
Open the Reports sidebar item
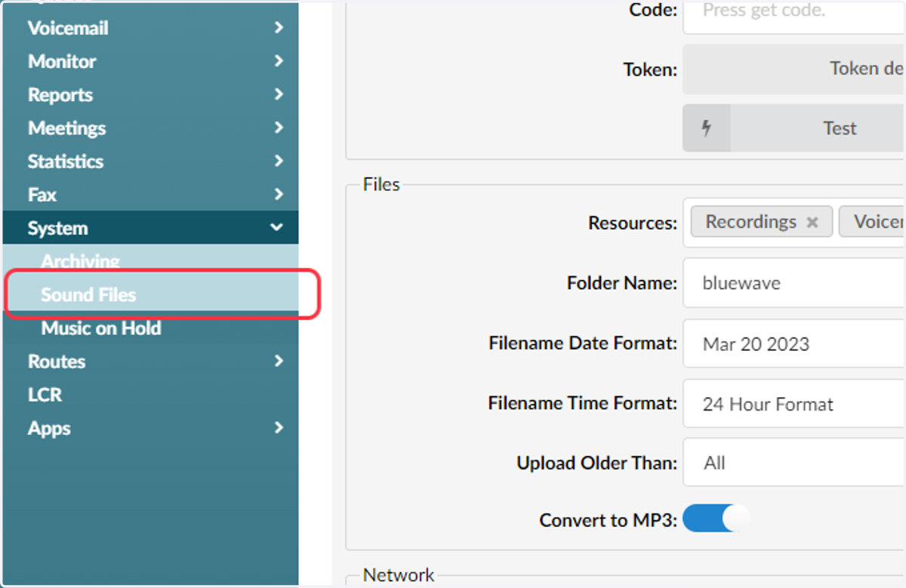click(x=151, y=94)
